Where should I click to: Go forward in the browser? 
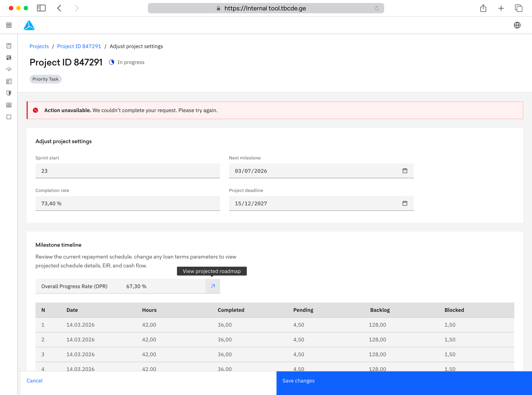(x=77, y=8)
